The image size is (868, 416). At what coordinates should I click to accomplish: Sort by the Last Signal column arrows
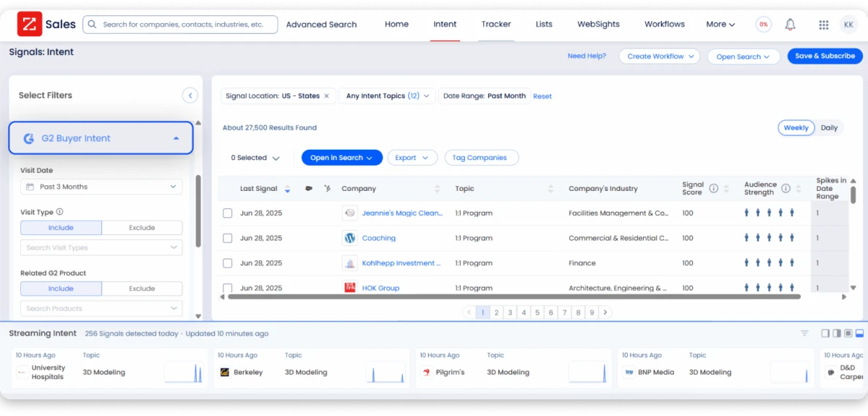(x=287, y=189)
